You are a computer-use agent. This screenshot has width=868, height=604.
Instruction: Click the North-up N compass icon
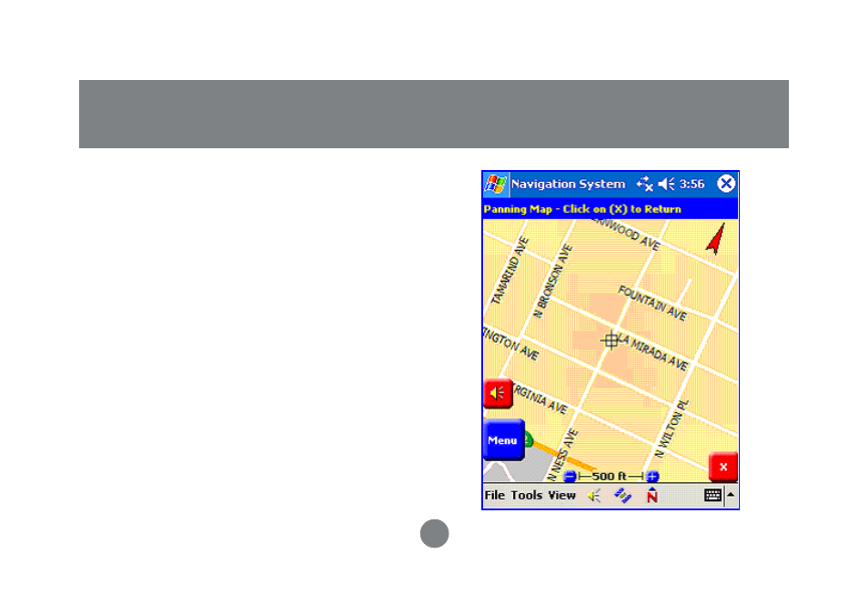pyautogui.click(x=652, y=495)
